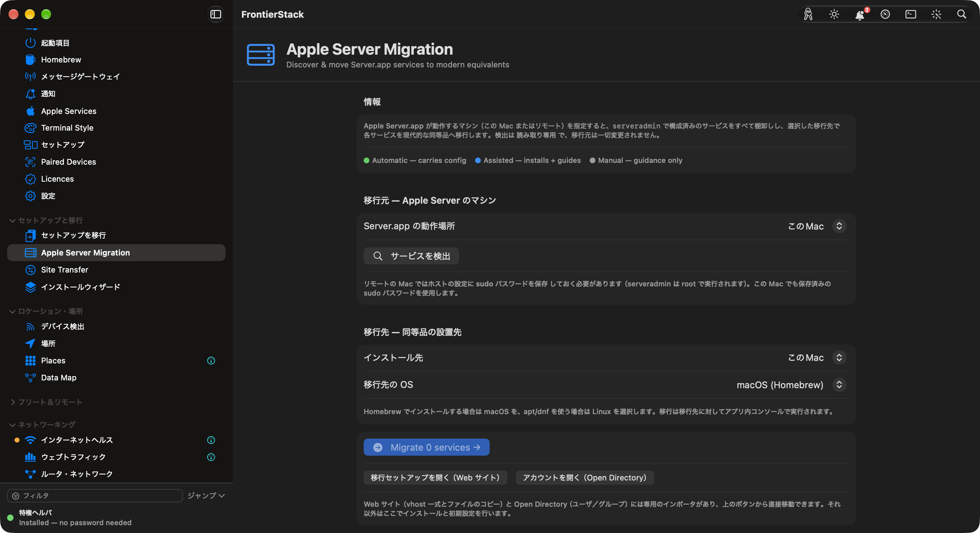Open the ジャンプ jump menu

click(206, 495)
